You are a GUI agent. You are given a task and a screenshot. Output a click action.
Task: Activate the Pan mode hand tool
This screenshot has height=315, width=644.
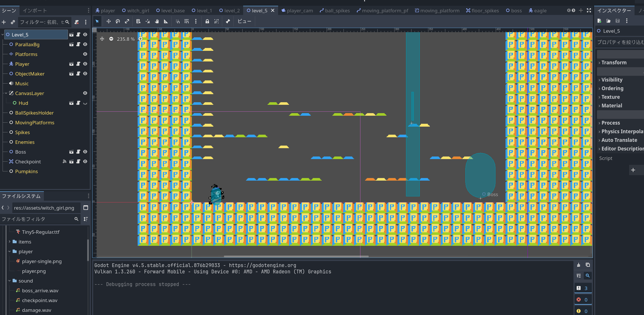(157, 21)
